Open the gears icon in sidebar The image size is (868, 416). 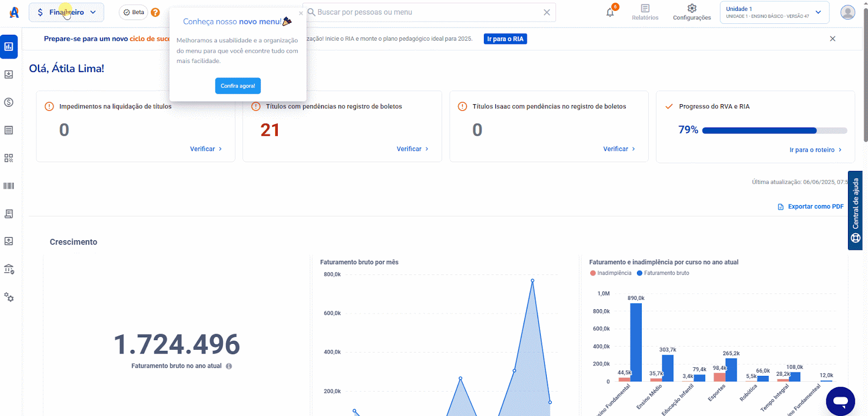(9, 297)
